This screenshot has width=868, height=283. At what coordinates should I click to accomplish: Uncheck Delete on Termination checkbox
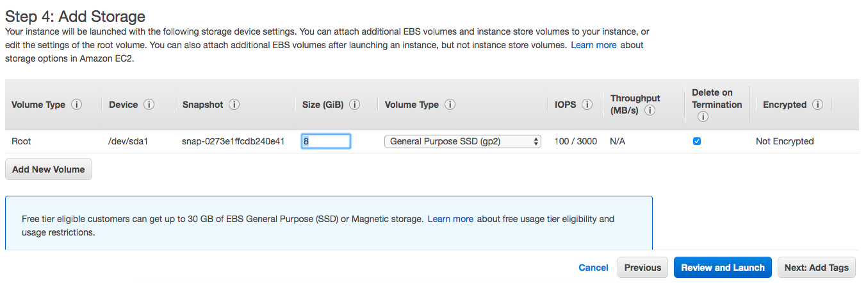coord(697,141)
